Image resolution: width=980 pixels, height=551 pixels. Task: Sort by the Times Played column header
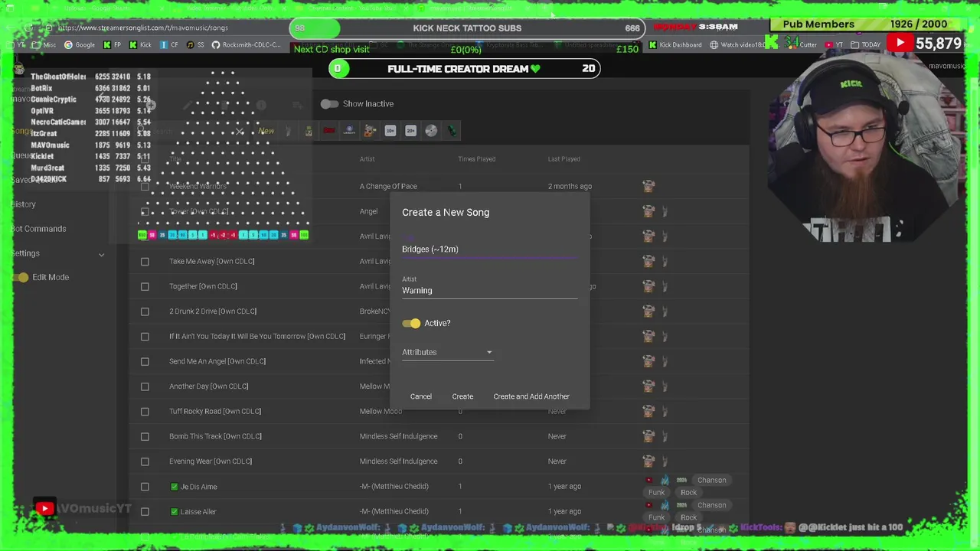coord(476,159)
